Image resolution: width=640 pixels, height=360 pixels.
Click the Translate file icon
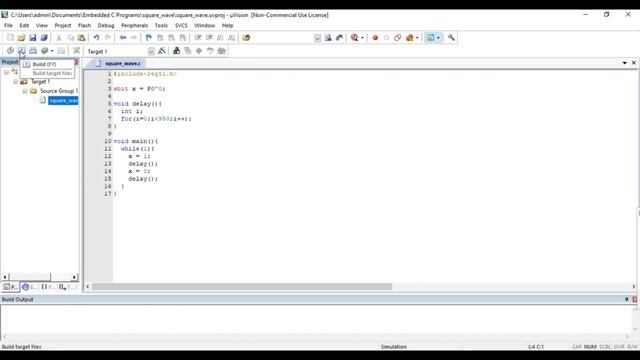point(10,51)
